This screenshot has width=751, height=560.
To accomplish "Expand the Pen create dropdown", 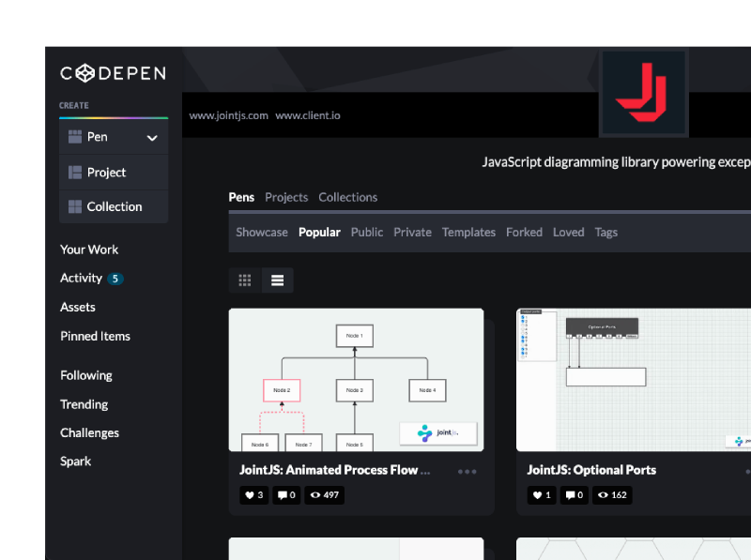I will (150, 136).
